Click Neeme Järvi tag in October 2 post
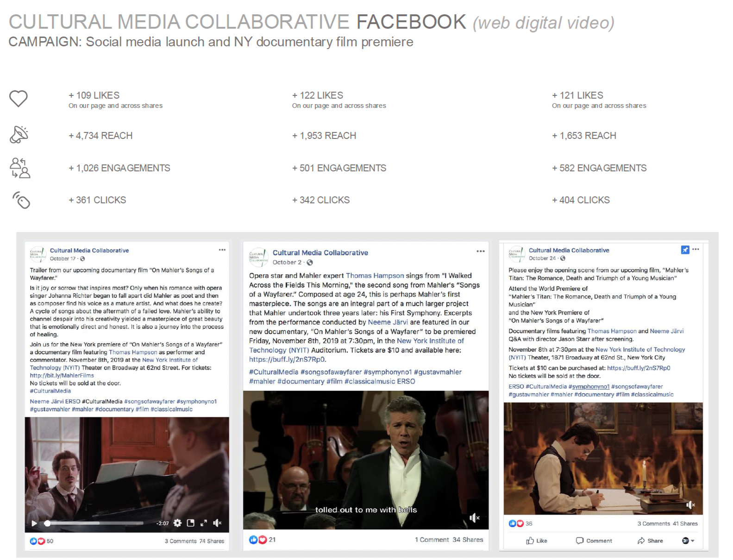Image resolution: width=733 pixels, height=560 pixels. (388, 322)
